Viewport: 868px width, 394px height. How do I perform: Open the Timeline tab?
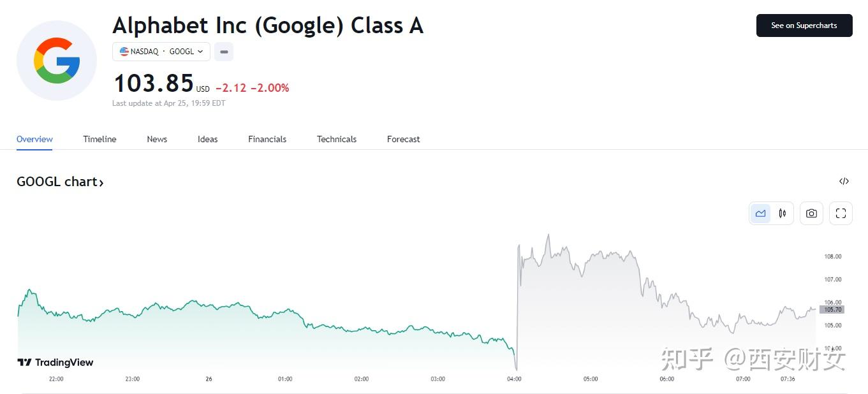(99, 139)
